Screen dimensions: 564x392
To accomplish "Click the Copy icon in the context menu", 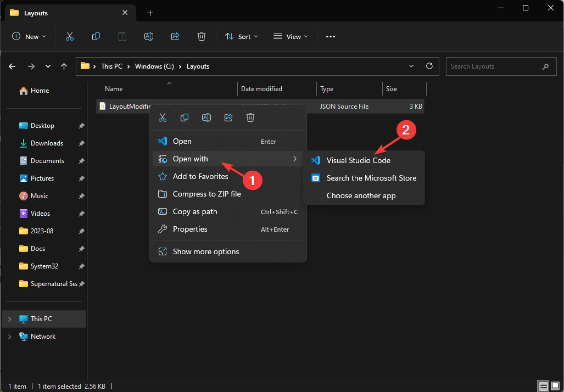I will [185, 117].
